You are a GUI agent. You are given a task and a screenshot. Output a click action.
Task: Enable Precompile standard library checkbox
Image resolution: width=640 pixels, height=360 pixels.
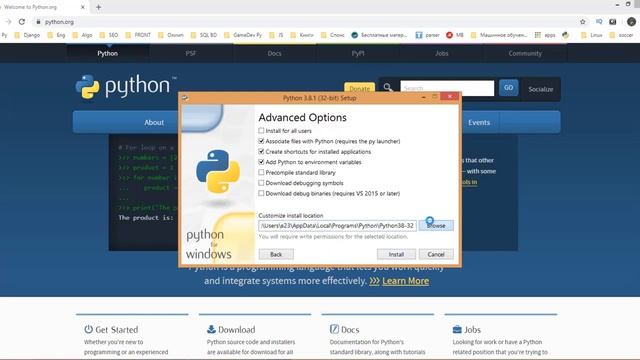click(261, 172)
